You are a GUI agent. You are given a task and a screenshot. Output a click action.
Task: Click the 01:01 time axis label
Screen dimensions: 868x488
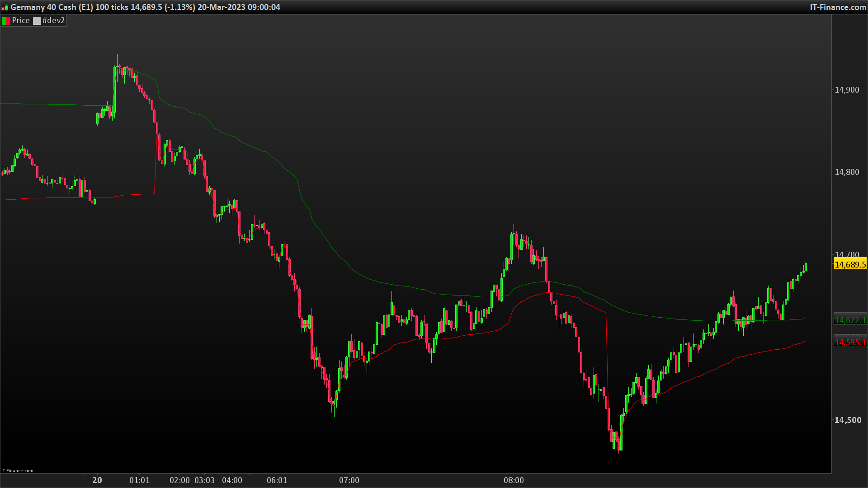(139, 480)
